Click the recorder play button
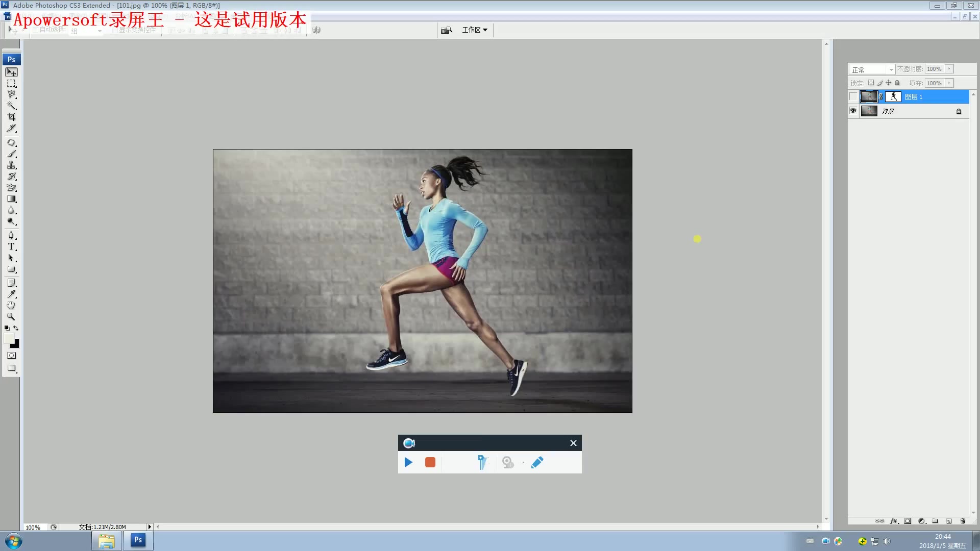 coord(408,463)
